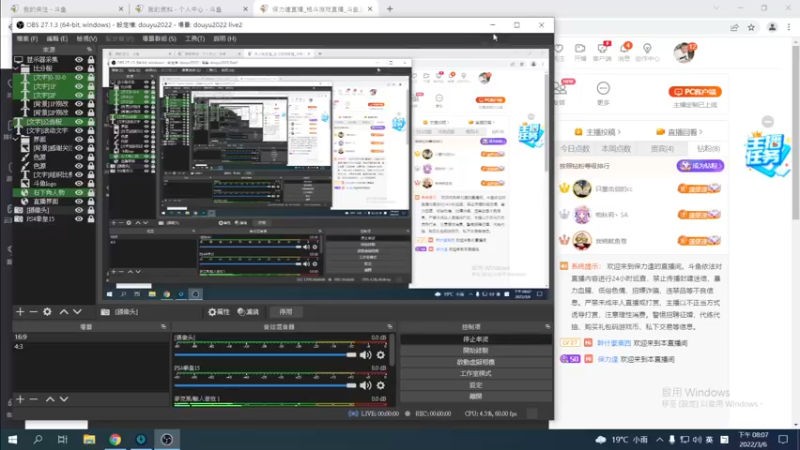This screenshot has height=450, width=800.
Task: Click the 屬性 properties gear button
Action: point(219,312)
